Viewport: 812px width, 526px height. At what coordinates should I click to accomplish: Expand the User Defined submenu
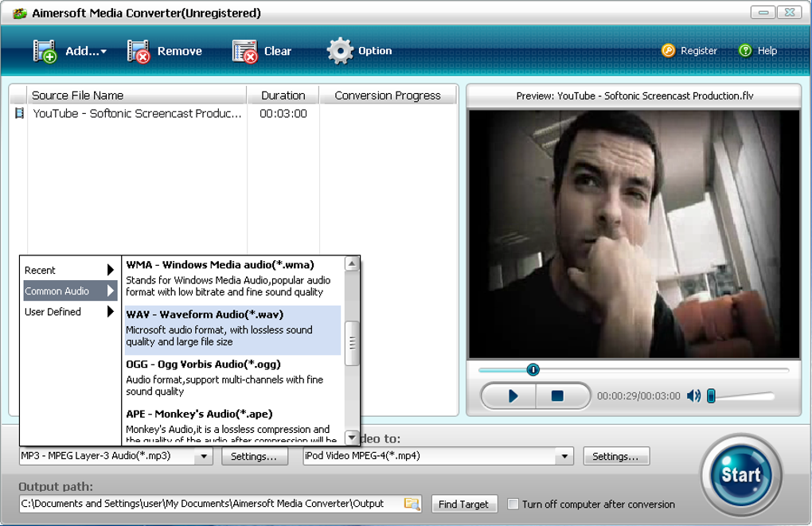[x=69, y=312]
